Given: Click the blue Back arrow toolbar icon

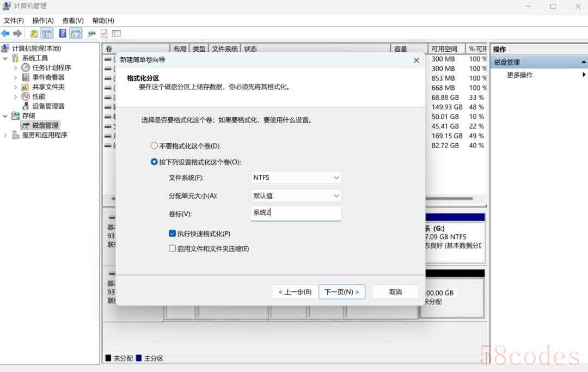Looking at the screenshot, I should tap(5, 33).
